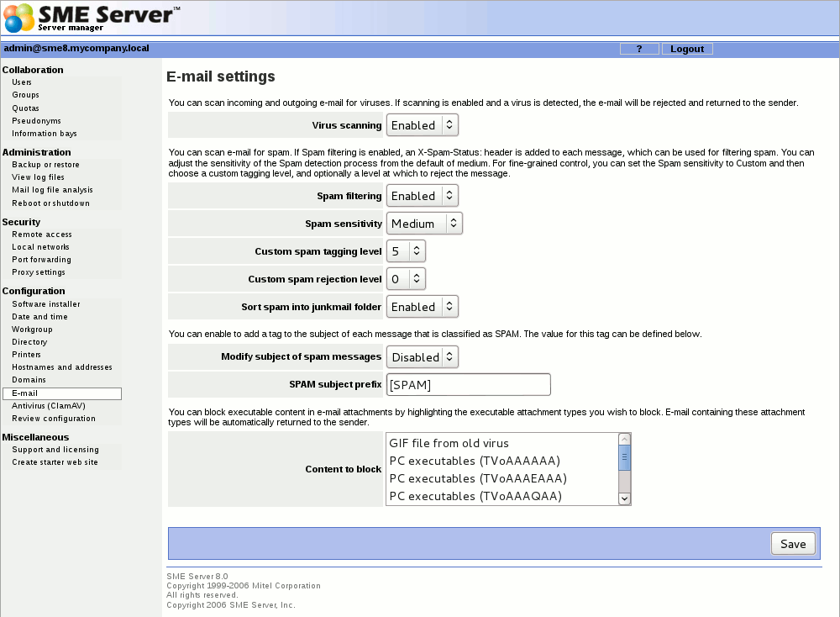The image size is (840, 617).
Task: Open Domains settings
Action: click(29, 379)
